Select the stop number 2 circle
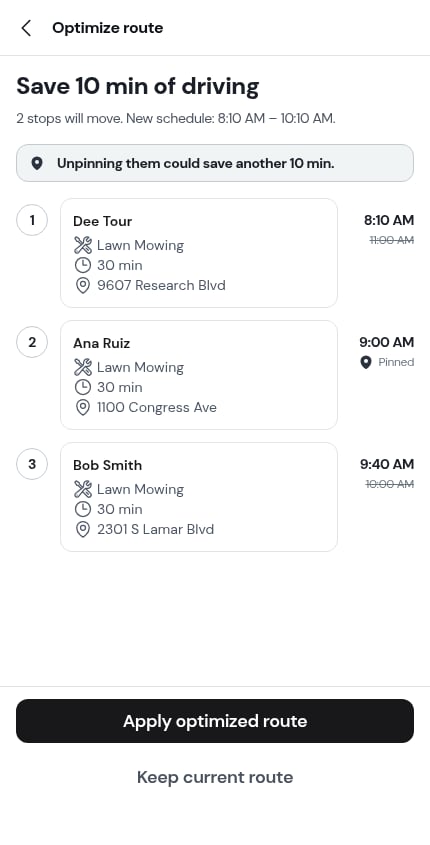 pos(32,342)
